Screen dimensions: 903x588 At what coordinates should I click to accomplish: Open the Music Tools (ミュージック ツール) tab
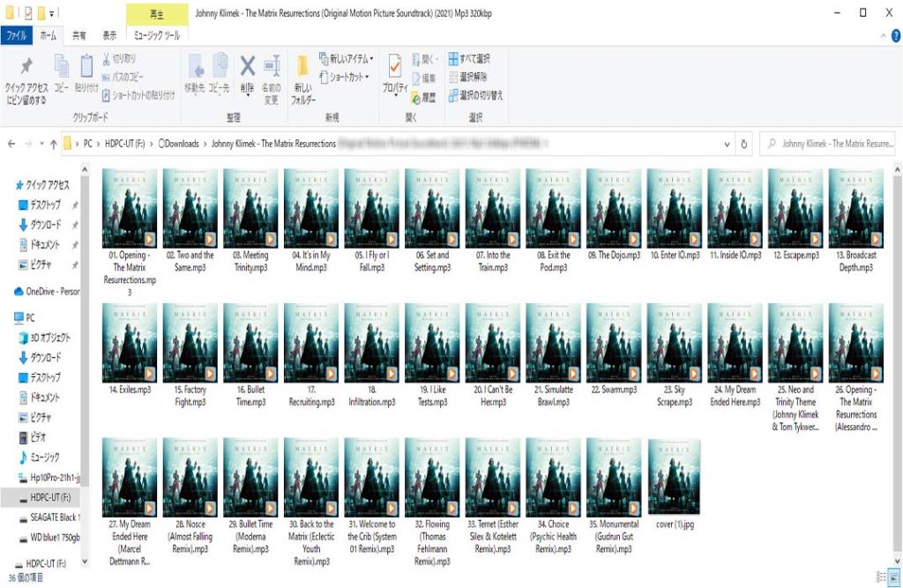tap(156, 35)
